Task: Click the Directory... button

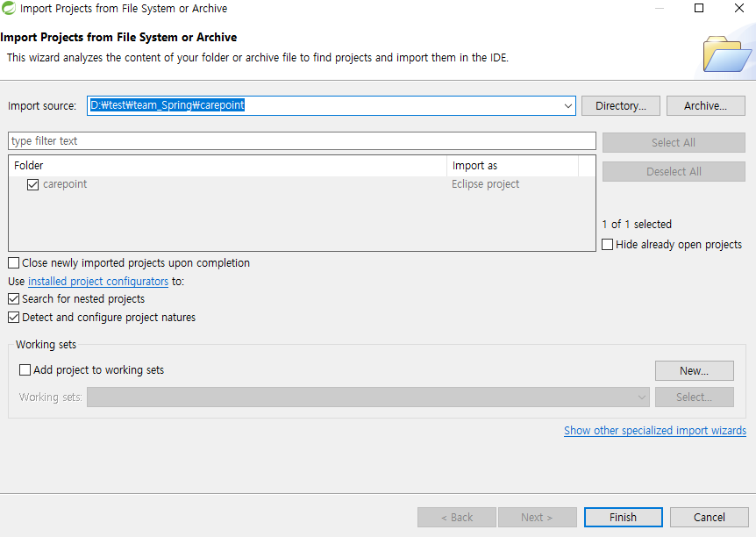Action: pos(621,105)
